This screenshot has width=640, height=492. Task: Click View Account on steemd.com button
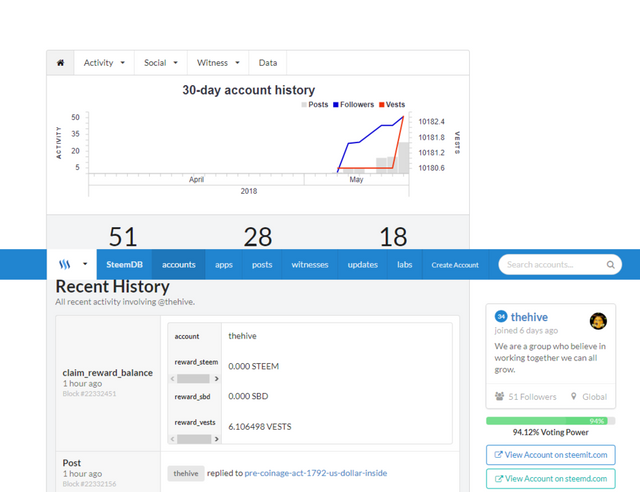pos(551,479)
